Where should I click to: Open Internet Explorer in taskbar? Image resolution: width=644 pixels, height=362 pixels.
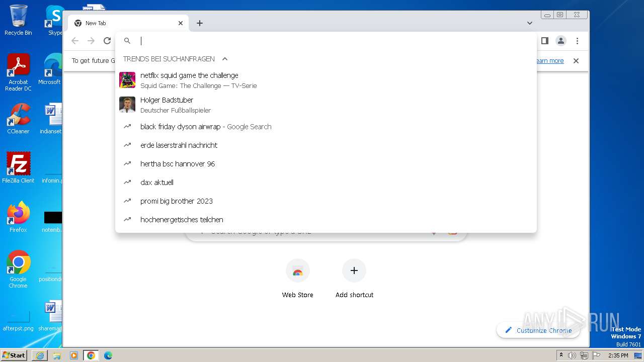(40, 355)
